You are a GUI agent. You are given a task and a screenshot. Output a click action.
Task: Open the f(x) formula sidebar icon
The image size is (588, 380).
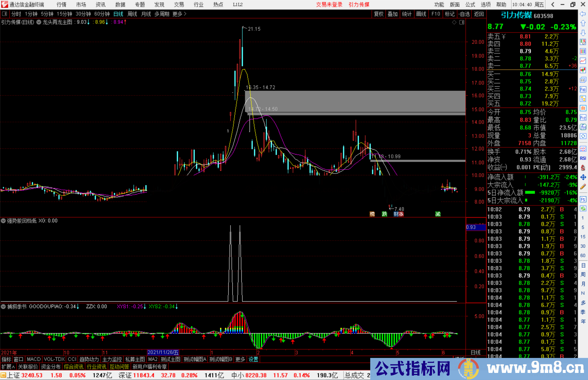(x=583, y=127)
